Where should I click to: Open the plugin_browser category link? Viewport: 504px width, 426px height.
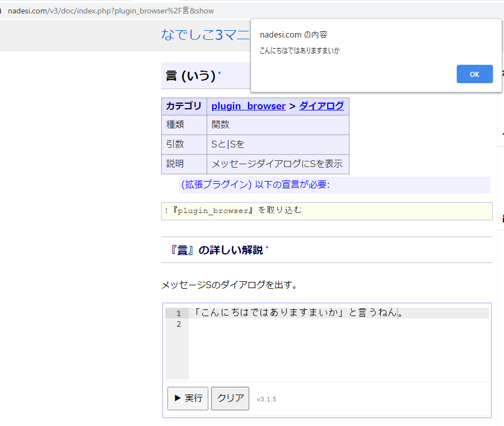(249, 106)
